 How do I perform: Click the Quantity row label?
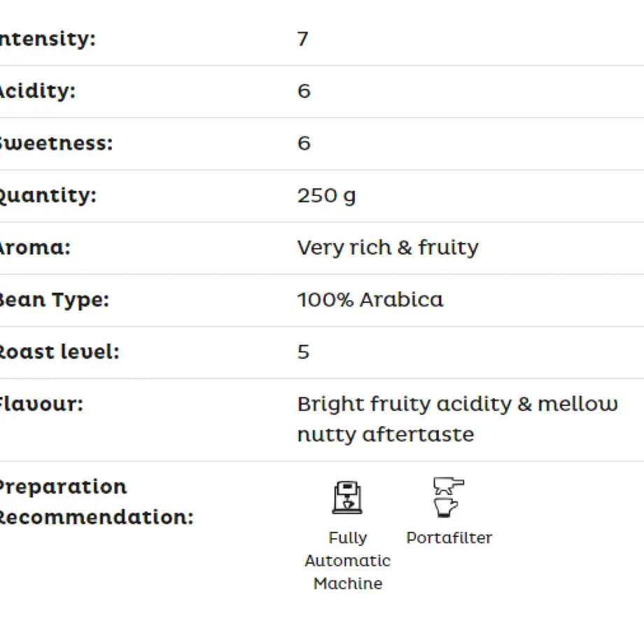[48, 196]
